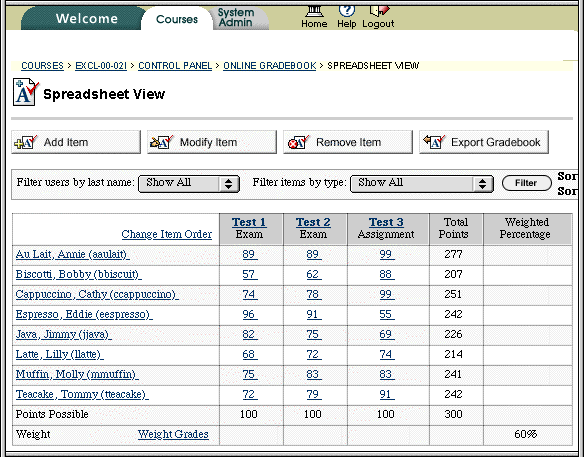Select the Courses tab

point(177,19)
